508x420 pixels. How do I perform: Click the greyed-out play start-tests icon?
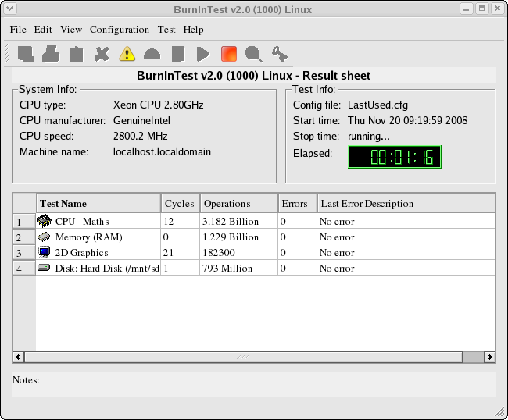(x=203, y=54)
